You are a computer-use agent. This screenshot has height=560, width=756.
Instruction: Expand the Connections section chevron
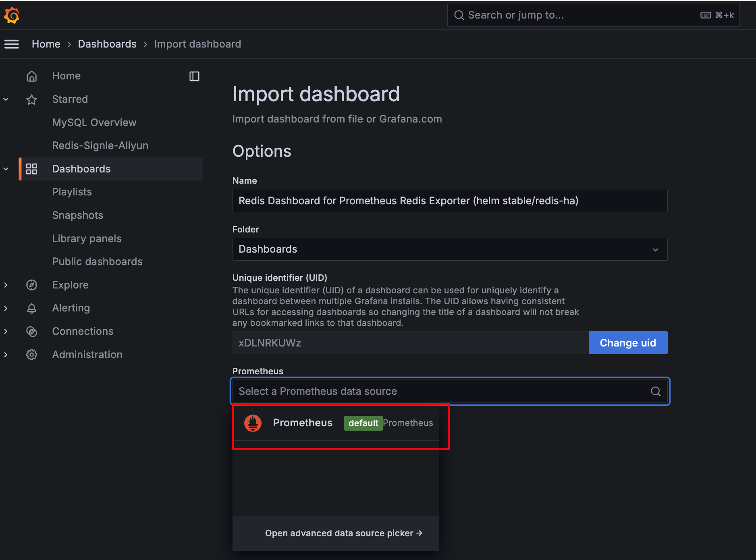click(x=6, y=331)
